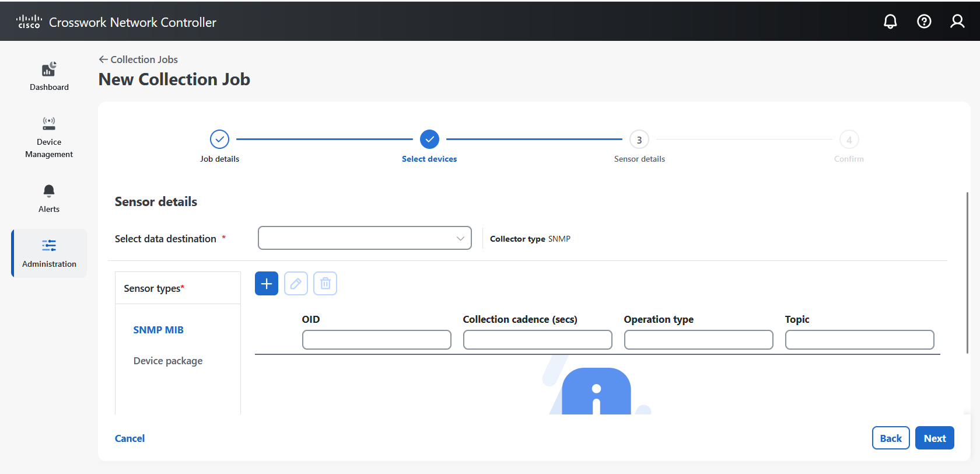The image size is (980, 474).
Task: Click the Operation type column header
Action: click(659, 319)
